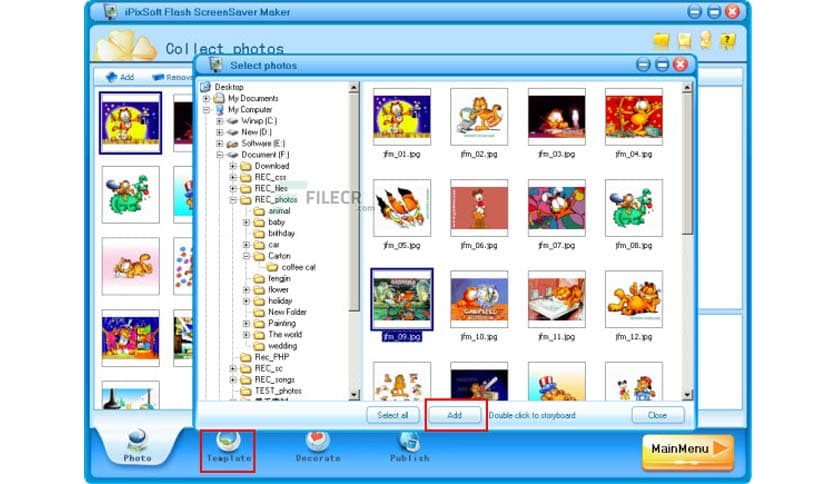Image resolution: width=836 pixels, height=484 pixels.
Task: Select the Painting folder
Action: (x=282, y=324)
